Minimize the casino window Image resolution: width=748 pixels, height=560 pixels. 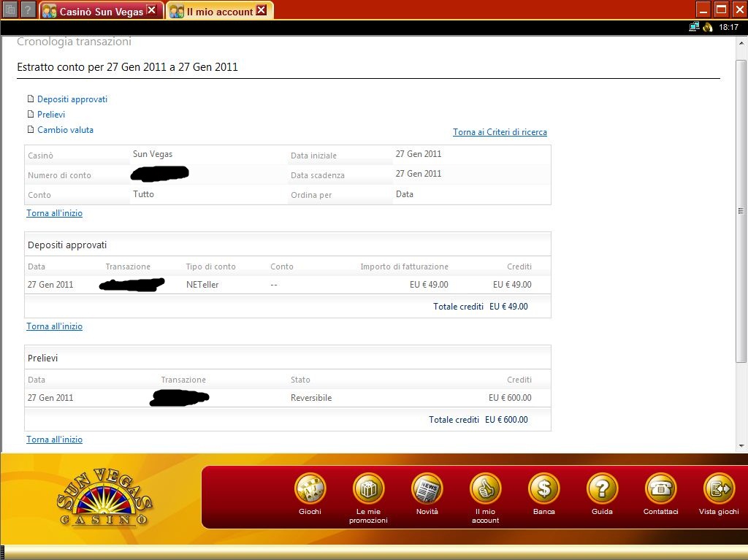click(x=703, y=9)
